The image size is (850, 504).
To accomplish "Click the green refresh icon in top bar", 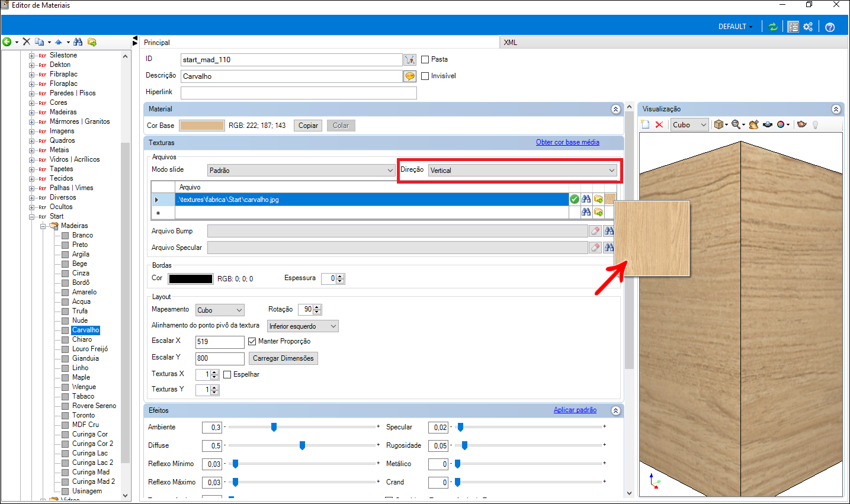I will coord(773,27).
